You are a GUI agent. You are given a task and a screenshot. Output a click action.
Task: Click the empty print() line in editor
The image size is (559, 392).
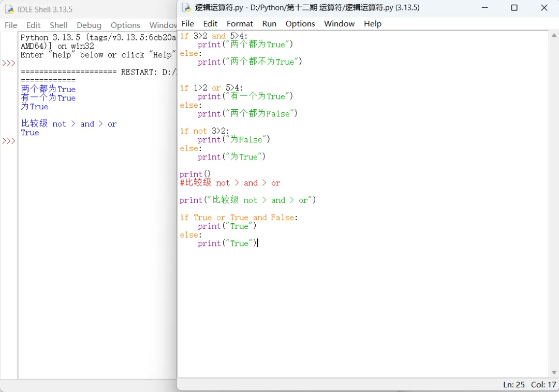tap(195, 174)
